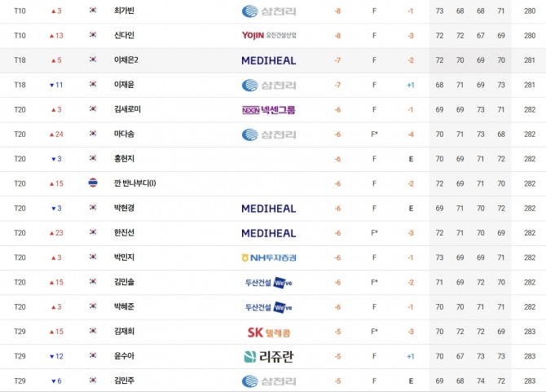Open player 한진선's name link
546x392 pixels.
tap(125, 233)
